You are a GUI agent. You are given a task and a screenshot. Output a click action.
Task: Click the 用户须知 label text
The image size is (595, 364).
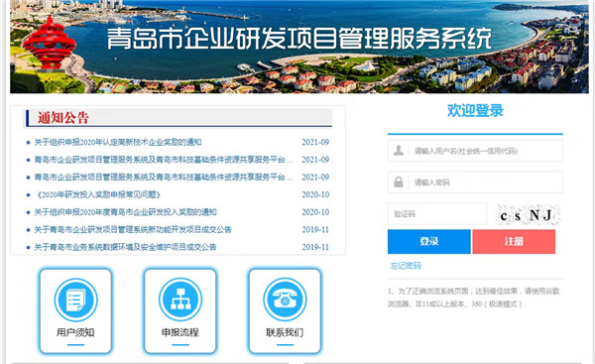pyautogui.click(x=75, y=332)
